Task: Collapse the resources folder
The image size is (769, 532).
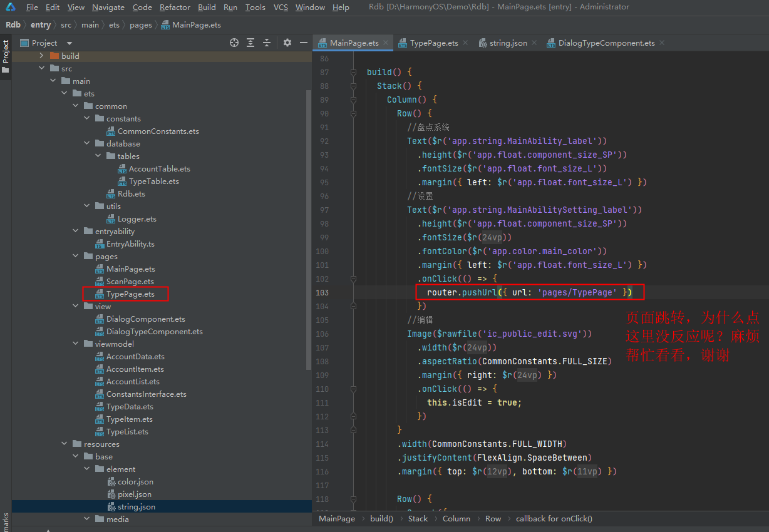Action: pos(64,444)
